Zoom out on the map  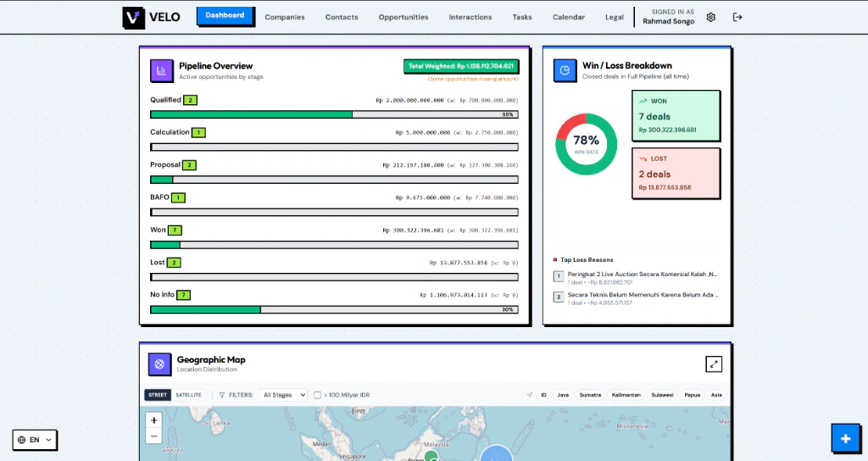click(x=154, y=436)
